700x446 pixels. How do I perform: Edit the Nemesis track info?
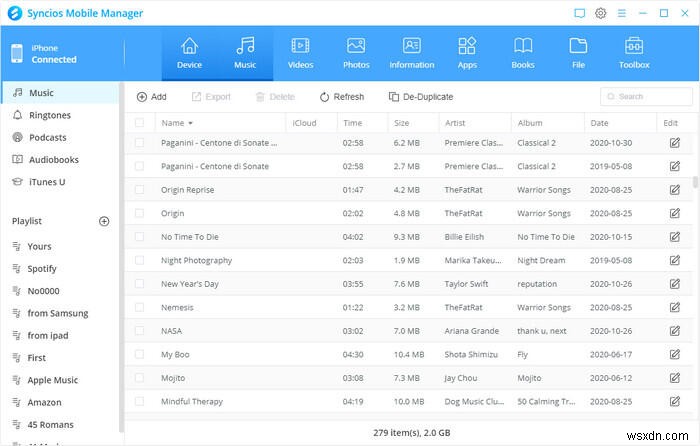tap(675, 307)
